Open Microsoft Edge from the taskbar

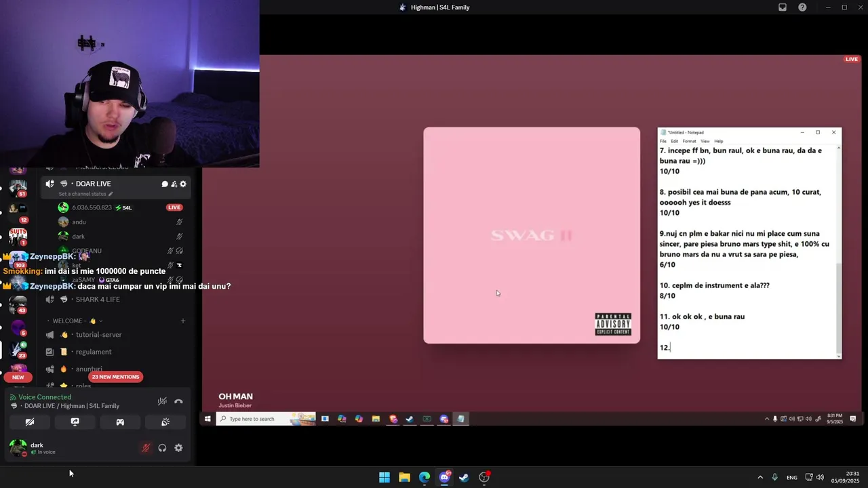pyautogui.click(x=425, y=477)
